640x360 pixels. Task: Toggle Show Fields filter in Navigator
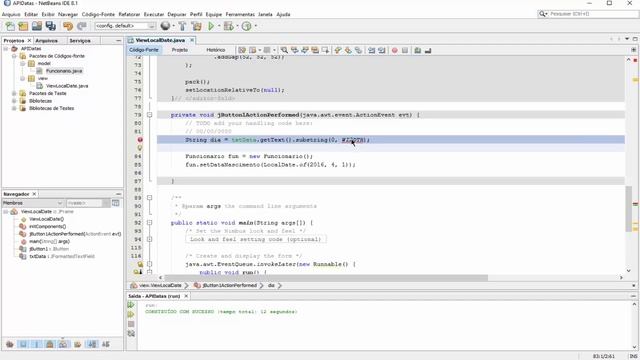pyautogui.click(x=23, y=344)
